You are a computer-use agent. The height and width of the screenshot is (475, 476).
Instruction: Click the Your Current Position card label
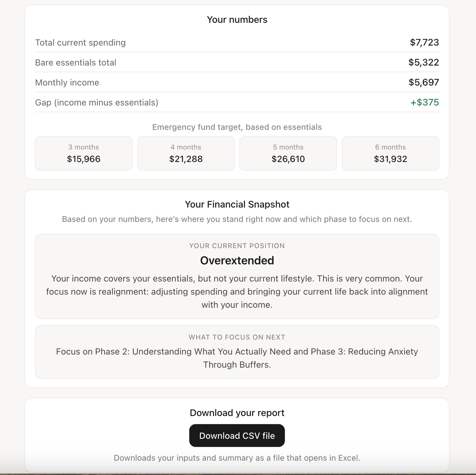point(237,246)
